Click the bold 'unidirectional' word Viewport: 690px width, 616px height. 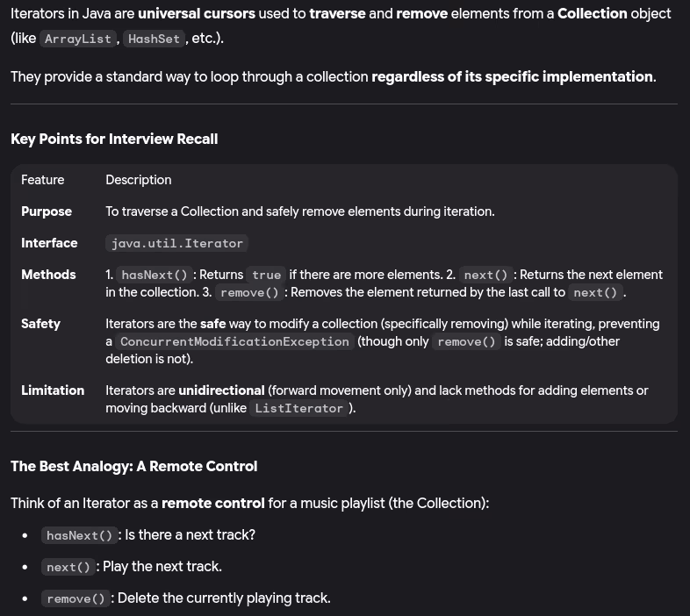click(x=221, y=390)
